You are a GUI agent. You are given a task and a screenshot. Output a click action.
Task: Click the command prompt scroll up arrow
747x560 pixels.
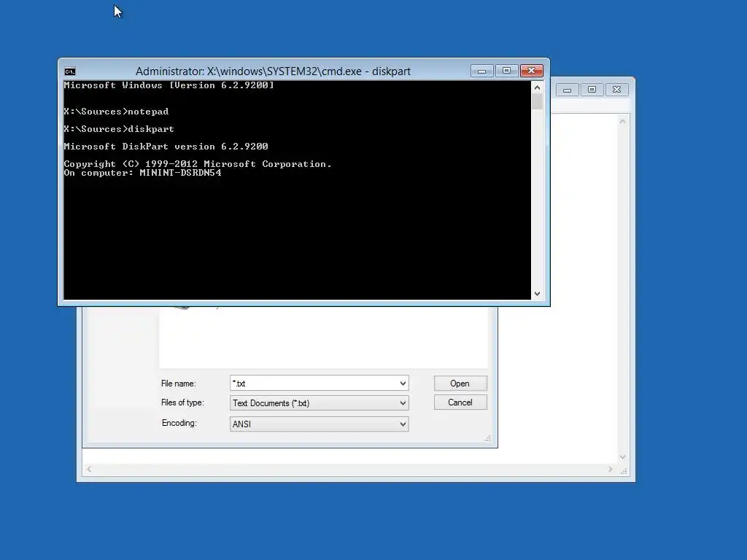tap(537, 87)
